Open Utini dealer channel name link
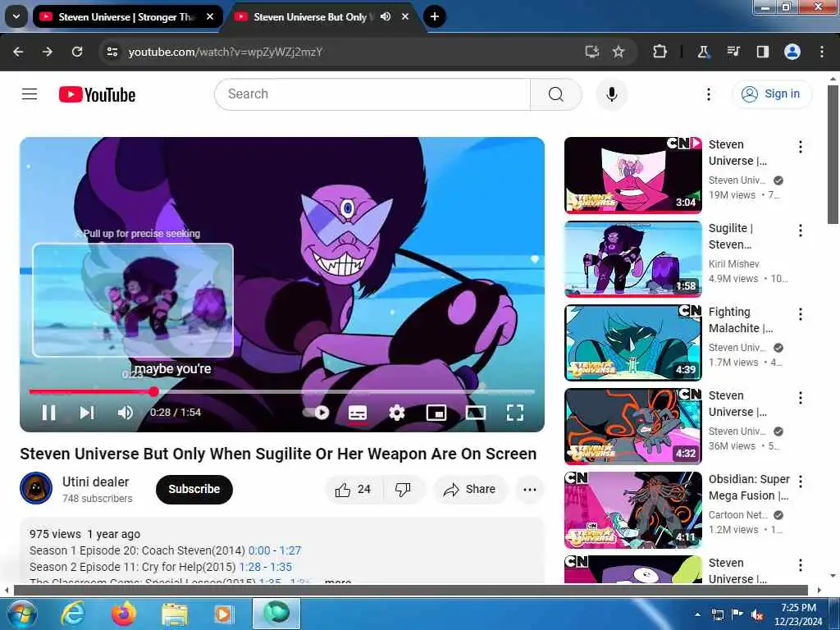 [96, 482]
